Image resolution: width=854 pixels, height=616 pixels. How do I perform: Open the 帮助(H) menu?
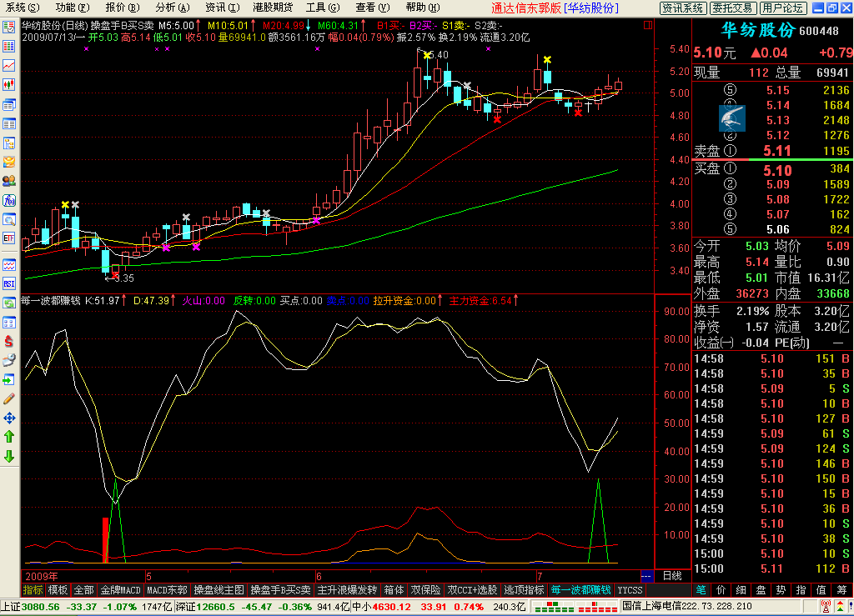423,8
